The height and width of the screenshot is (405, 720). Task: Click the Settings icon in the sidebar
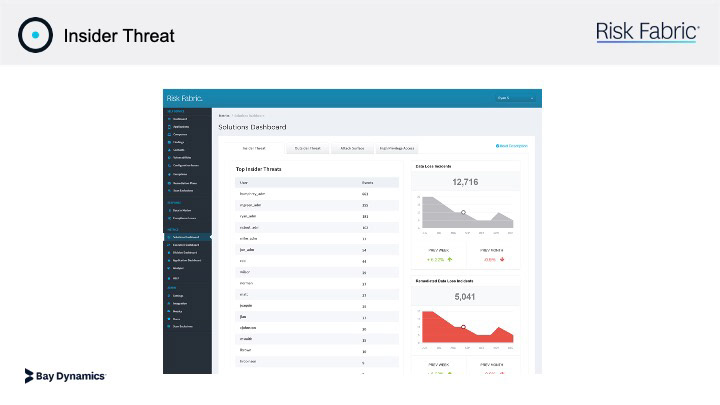click(x=169, y=296)
